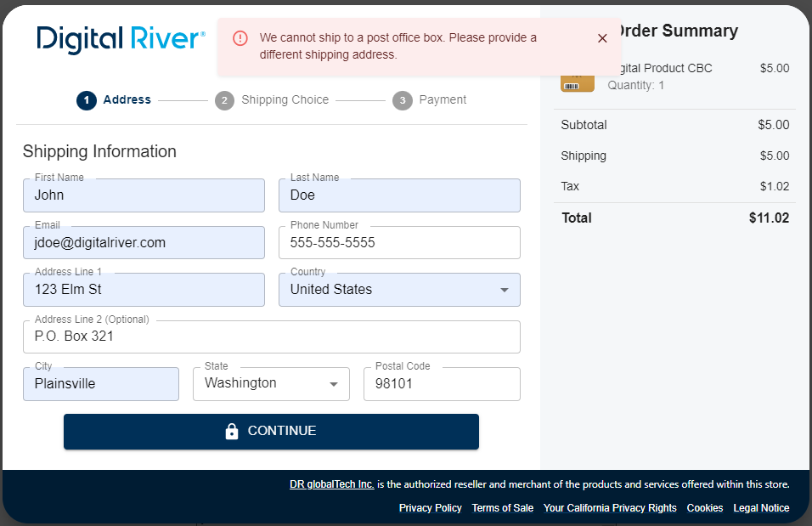Dismiss the post office box error alert
The height and width of the screenshot is (526, 812).
[602, 38]
